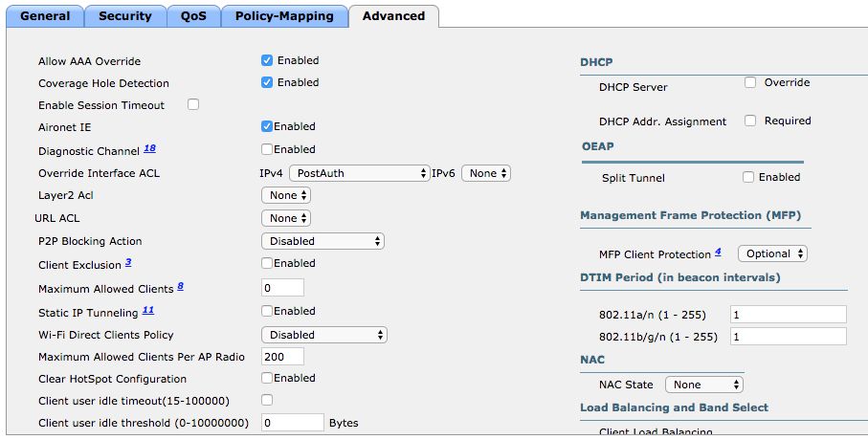Viewport: 868px width, 440px height.
Task: Uncheck Allow AAA Override Enabled checkbox
Action: (267, 60)
